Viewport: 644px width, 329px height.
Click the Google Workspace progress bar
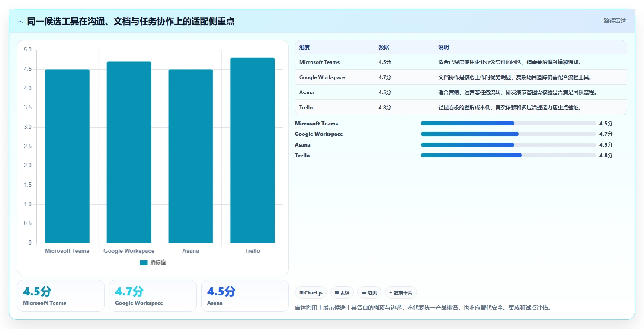tap(508, 134)
